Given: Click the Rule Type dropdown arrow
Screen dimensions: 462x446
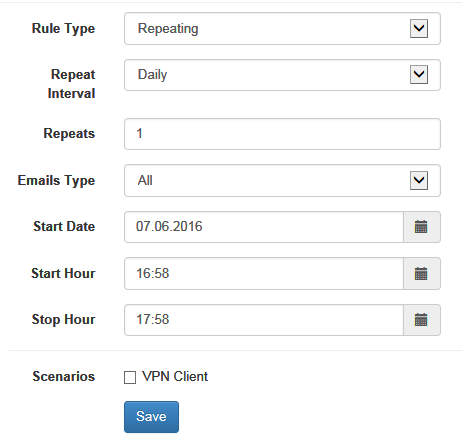Looking at the screenshot, I should pos(419,29).
